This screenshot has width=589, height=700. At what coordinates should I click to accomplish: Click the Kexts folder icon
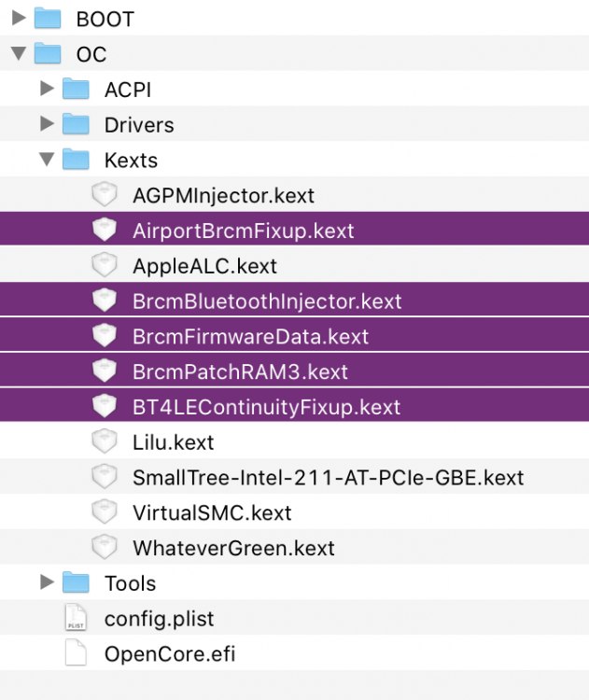point(76,160)
